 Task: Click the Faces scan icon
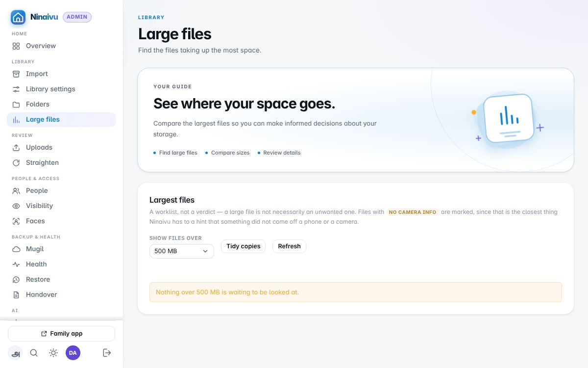(x=16, y=221)
